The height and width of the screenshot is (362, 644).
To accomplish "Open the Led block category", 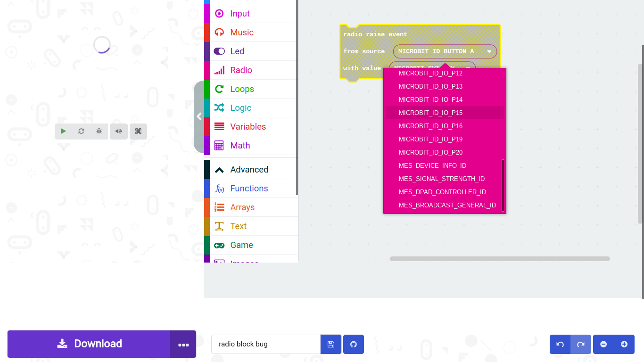I will coord(251,51).
